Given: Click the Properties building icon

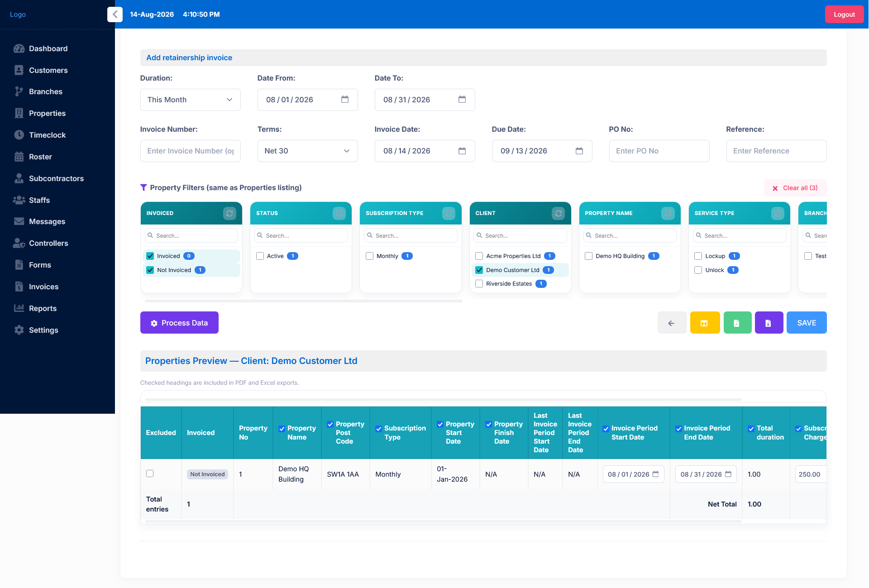Looking at the screenshot, I should pos(19,113).
